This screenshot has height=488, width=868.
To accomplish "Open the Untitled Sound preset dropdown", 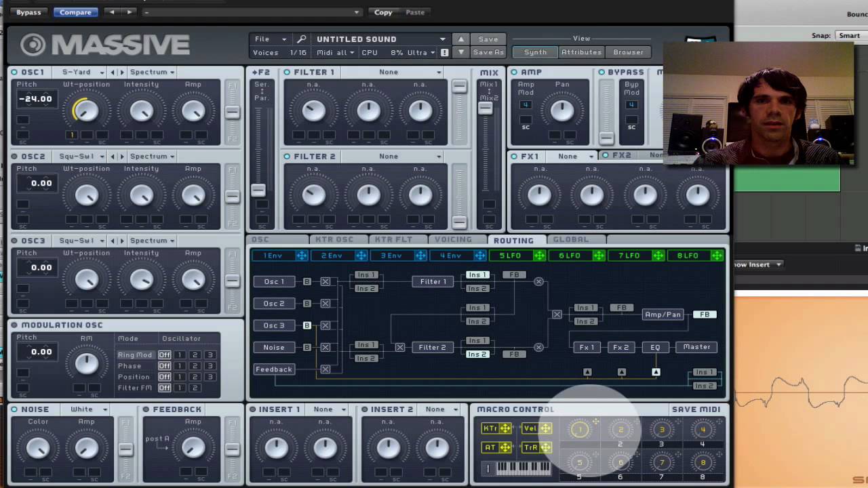I will pyautogui.click(x=380, y=39).
